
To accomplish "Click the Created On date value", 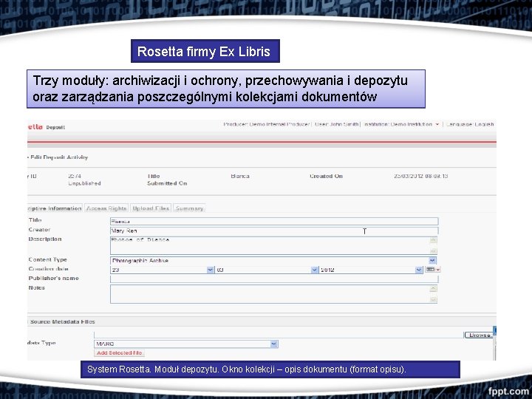I will [x=420, y=176].
